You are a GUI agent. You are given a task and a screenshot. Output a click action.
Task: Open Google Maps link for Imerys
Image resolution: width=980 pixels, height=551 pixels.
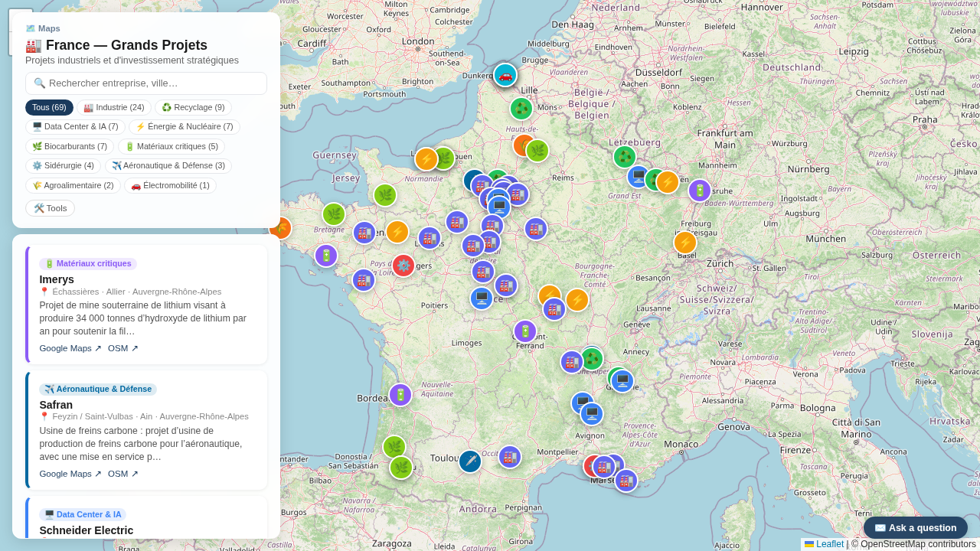click(x=70, y=348)
